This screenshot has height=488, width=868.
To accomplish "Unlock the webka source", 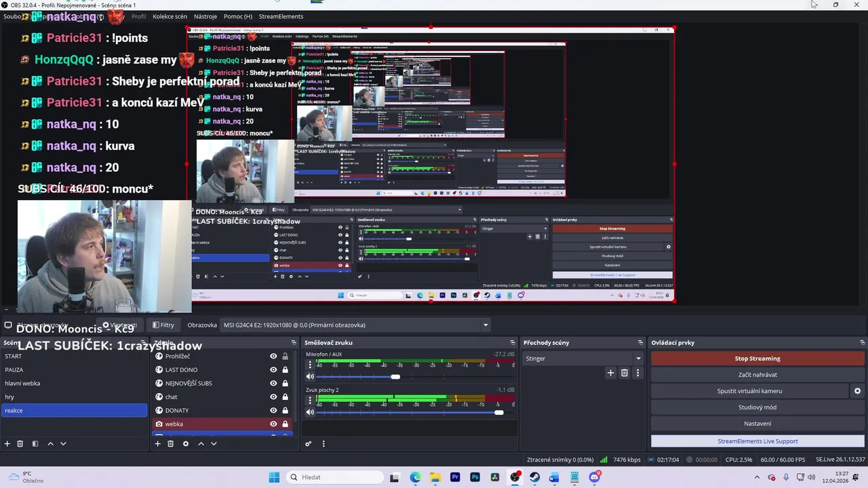I will pos(285,424).
